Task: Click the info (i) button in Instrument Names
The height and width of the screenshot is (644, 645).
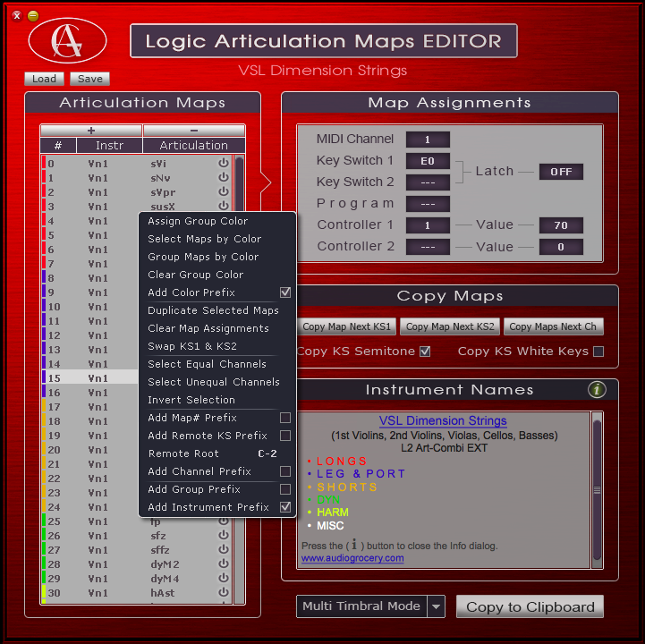Action: 598,390
